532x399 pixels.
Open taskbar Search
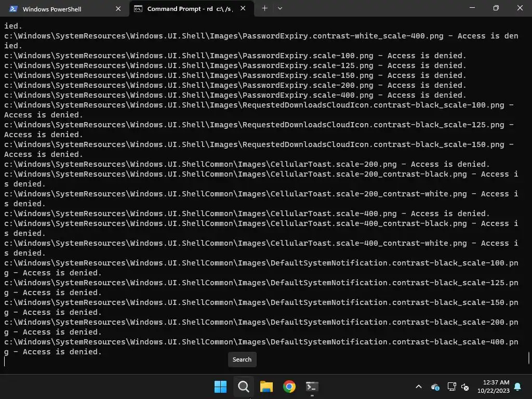(243, 387)
